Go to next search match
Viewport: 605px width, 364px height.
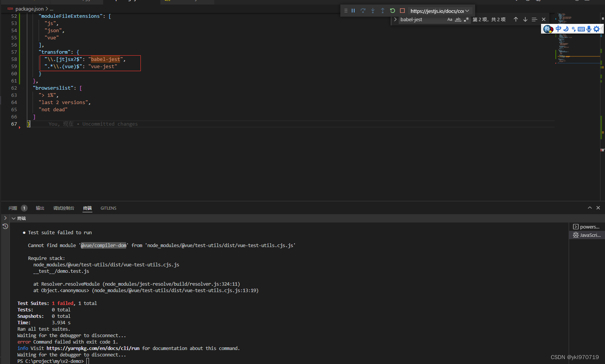pyautogui.click(x=525, y=19)
